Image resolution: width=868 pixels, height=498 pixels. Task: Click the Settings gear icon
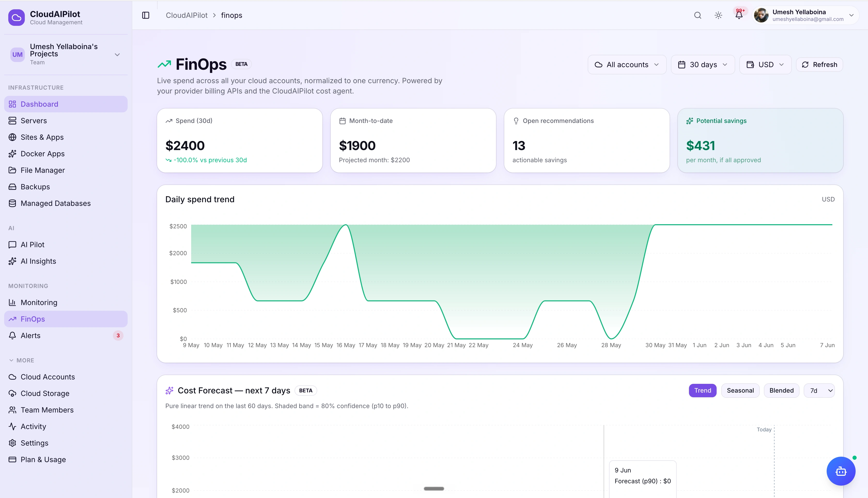coord(12,443)
